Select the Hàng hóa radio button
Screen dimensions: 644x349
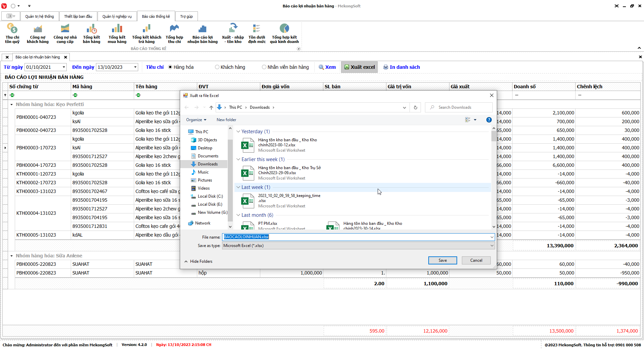170,67
